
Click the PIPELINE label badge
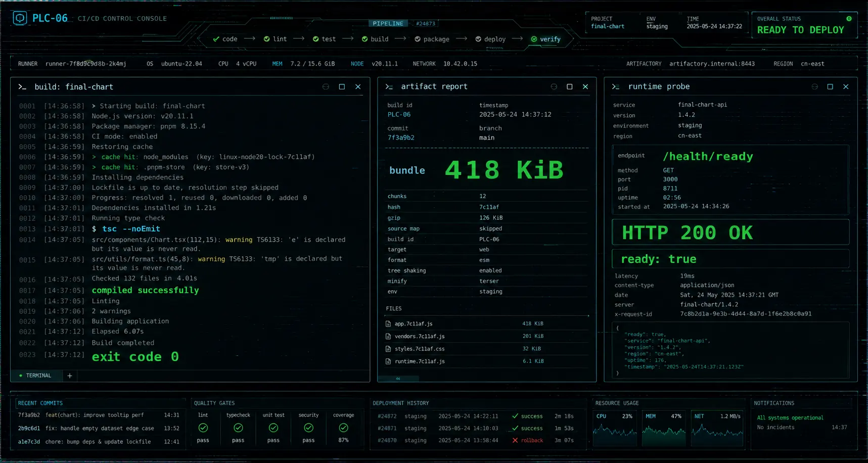[388, 24]
